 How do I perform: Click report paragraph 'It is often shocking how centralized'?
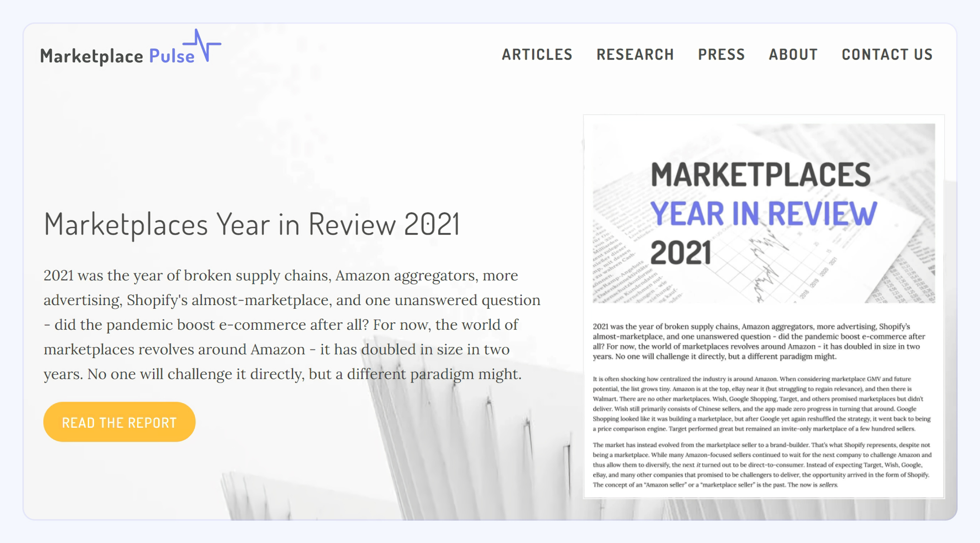(762, 404)
